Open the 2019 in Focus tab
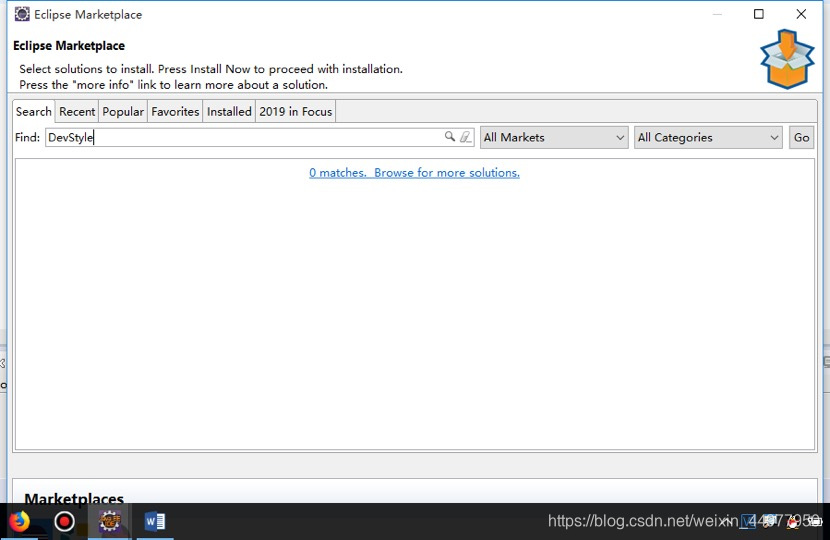The height and width of the screenshot is (540, 830). (x=295, y=112)
